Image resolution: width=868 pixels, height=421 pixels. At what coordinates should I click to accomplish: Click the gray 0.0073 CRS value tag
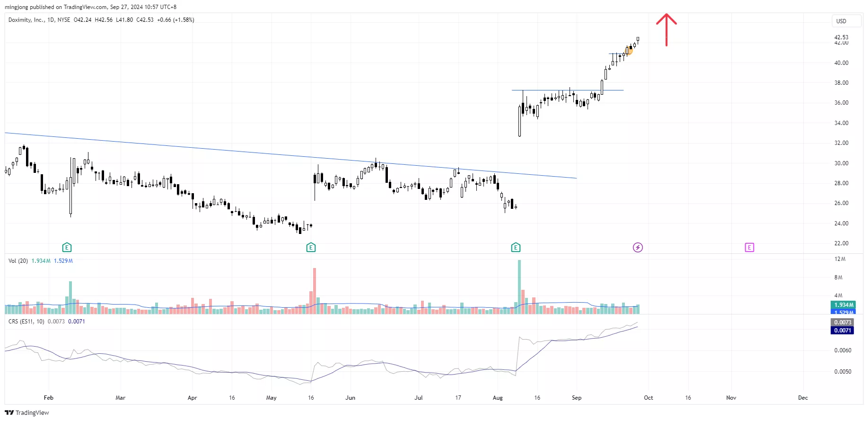pos(842,322)
